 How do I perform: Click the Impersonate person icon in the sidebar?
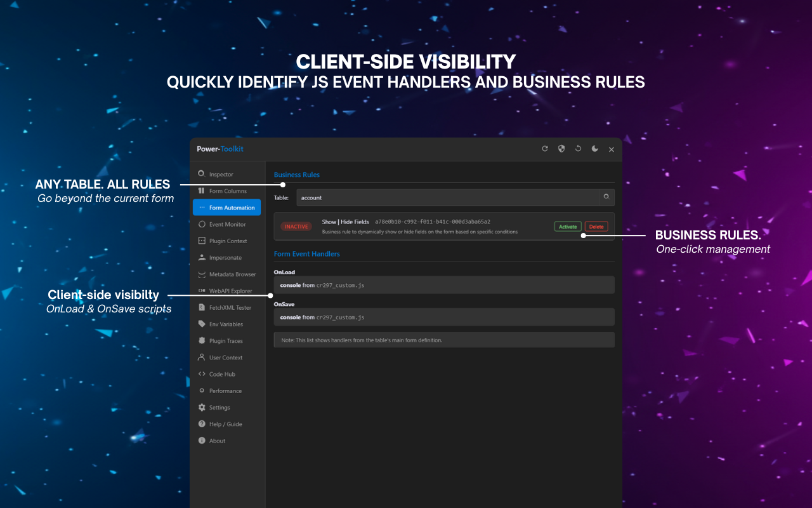[x=202, y=257]
